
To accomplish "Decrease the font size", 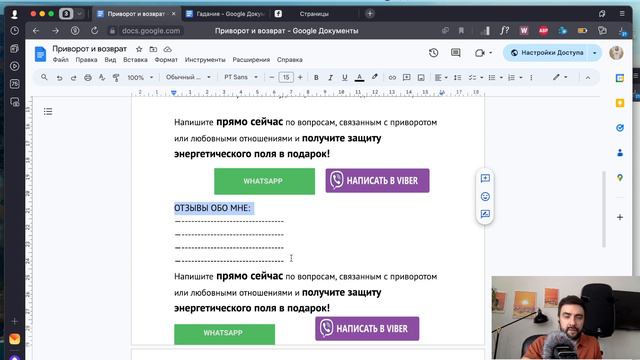I will pos(271,78).
